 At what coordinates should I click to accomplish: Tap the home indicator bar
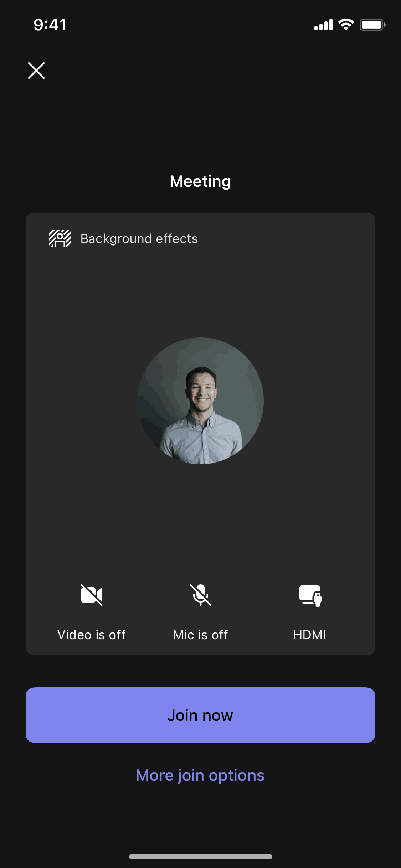[x=200, y=857]
